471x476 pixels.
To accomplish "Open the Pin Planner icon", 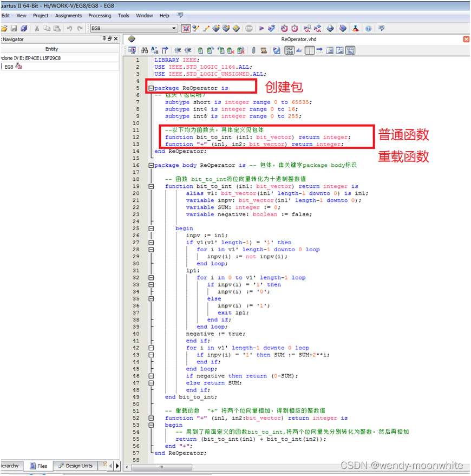I will [x=330, y=28].
